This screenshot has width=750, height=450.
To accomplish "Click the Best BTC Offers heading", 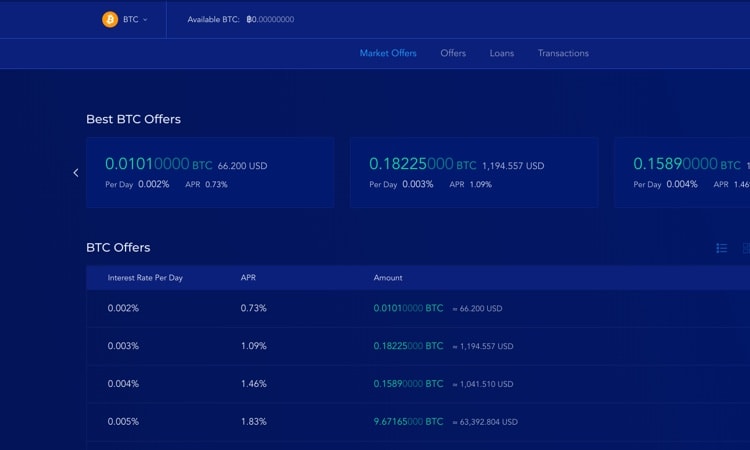I will click(x=133, y=119).
